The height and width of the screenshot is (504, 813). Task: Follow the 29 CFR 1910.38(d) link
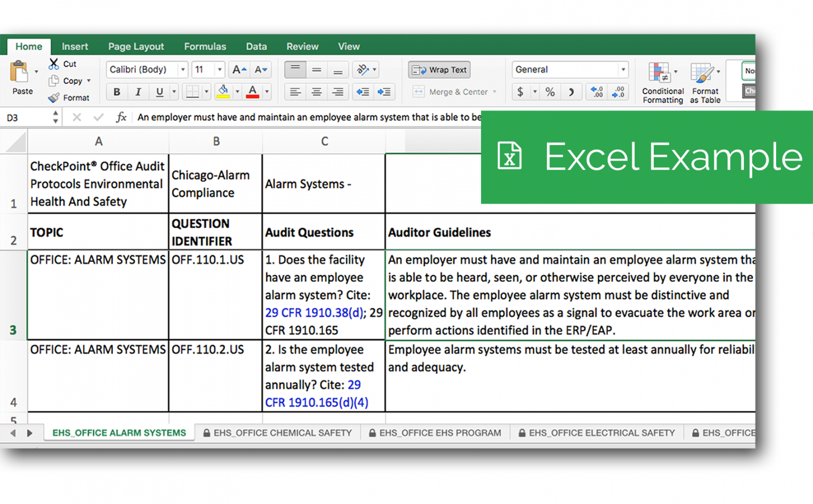314,313
